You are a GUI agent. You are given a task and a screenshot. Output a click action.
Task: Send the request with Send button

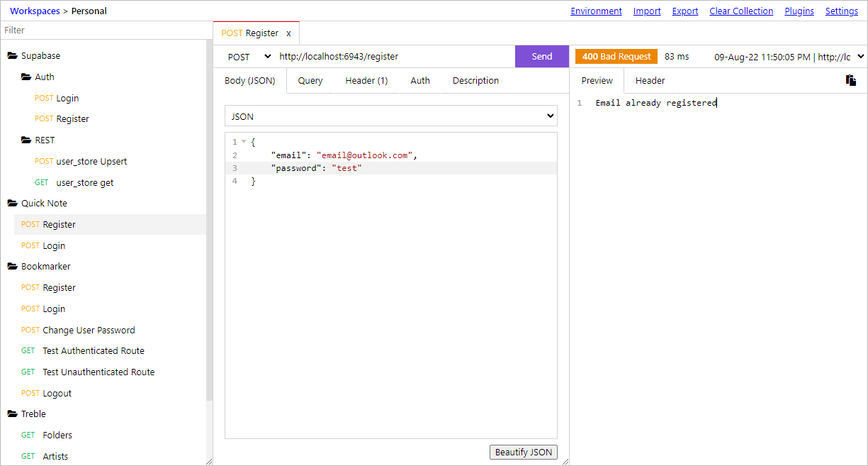[x=542, y=57]
